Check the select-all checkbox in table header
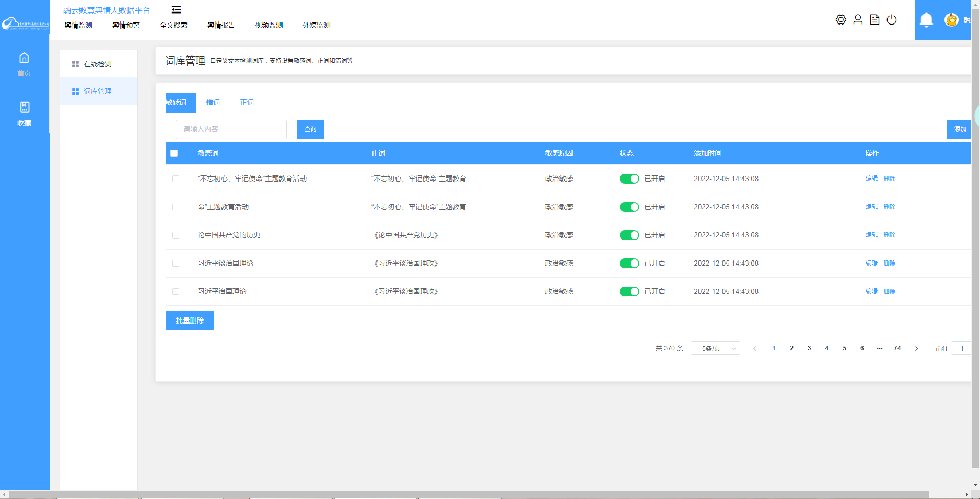The height and width of the screenshot is (499, 980). point(174,153)
